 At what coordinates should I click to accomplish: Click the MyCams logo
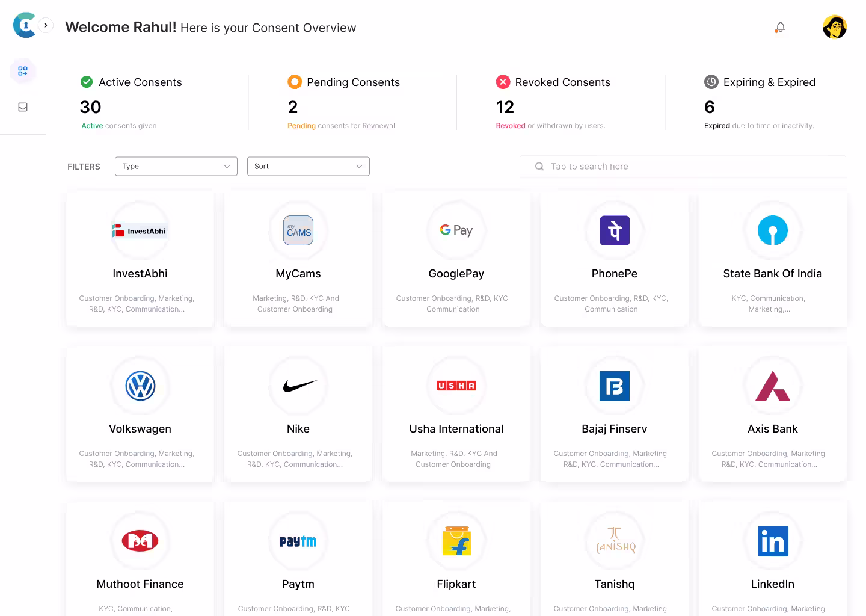(298, 230)
